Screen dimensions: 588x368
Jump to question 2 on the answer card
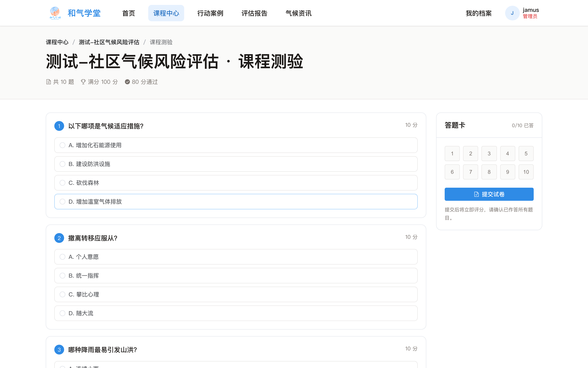point(471,153)
